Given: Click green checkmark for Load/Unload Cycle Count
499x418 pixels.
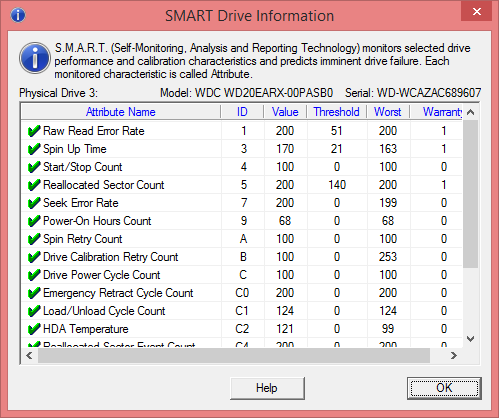Looking at the screenshot, I should [34, 311].
